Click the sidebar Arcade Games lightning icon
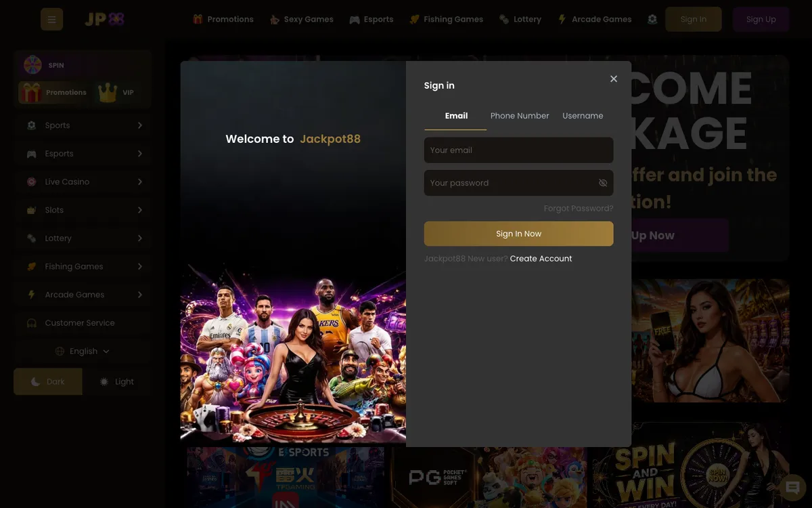The image size is (812, 508). [31, 295]
